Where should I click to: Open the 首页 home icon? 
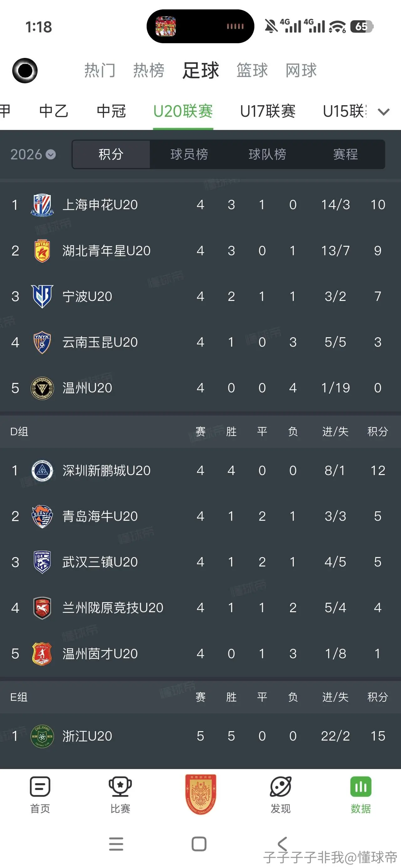pyautogui.click(x=40, y=787)
